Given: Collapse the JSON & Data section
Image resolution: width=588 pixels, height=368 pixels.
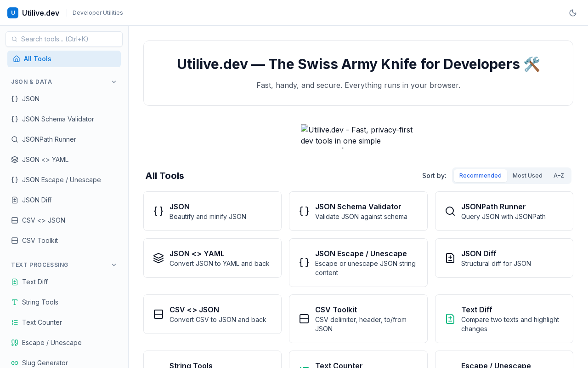Looking at the screenshot, I should (114, 82).
